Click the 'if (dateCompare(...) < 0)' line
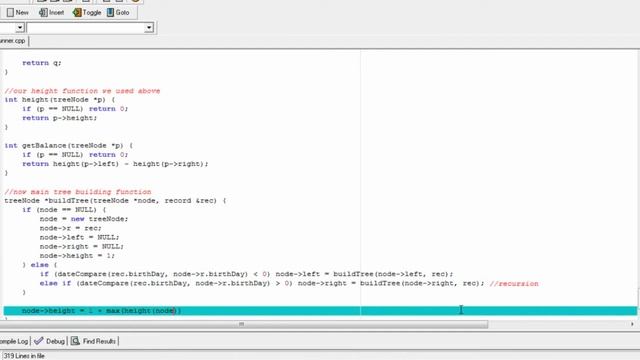 coord(247,274)
